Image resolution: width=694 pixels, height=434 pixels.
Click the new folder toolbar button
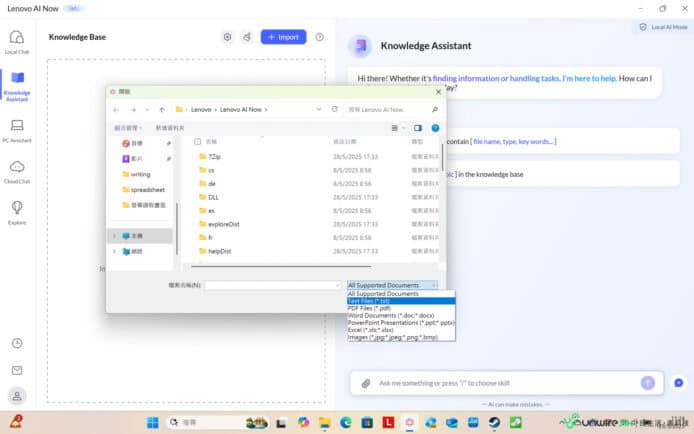[170, 128]
